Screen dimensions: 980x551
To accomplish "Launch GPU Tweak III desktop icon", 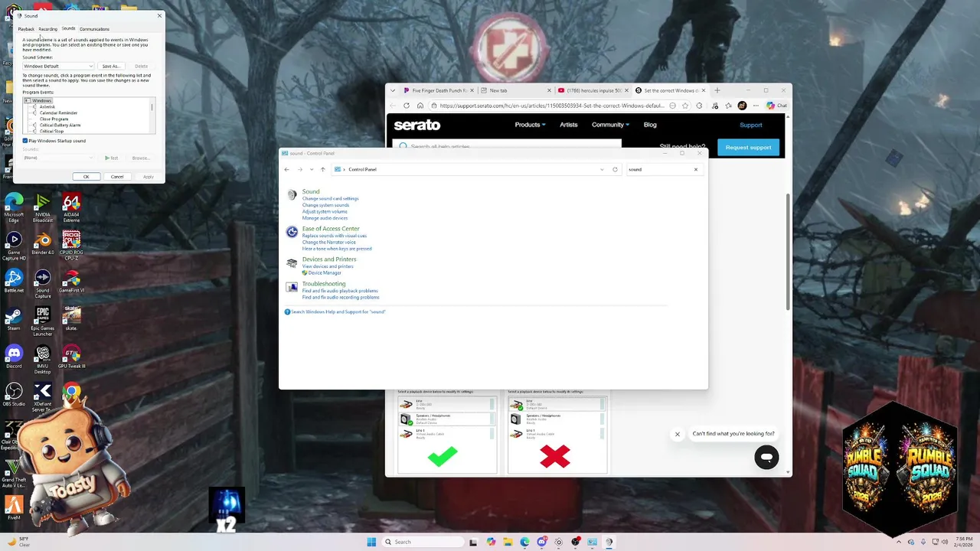I will click(x=71, y=357).
